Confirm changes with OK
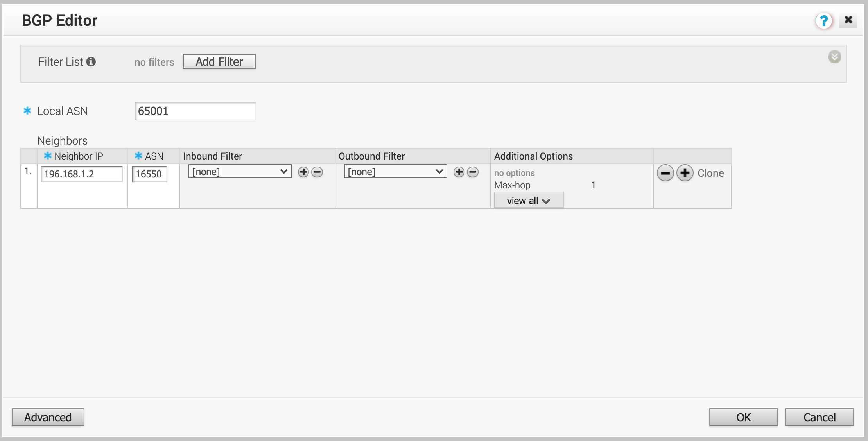Image resolution: width=868 pixels, height=441 pixels. [743, 417]
